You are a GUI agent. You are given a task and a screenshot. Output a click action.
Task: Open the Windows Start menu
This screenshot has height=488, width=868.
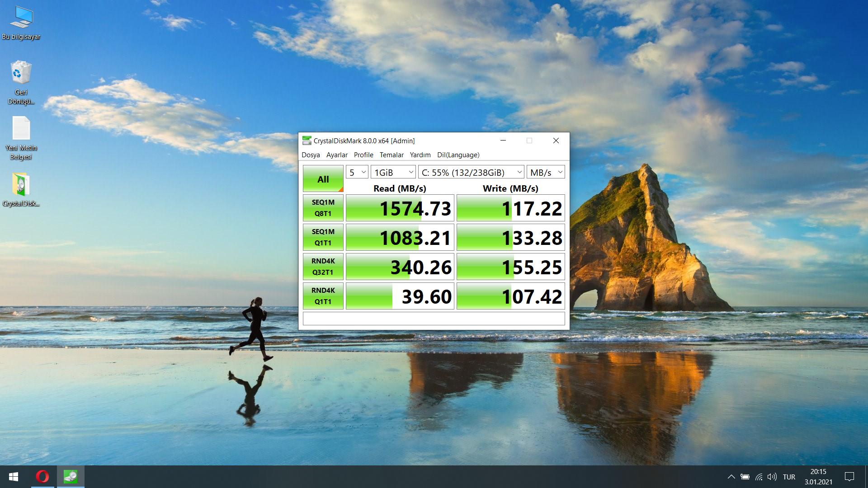click(x=14, y=477)
